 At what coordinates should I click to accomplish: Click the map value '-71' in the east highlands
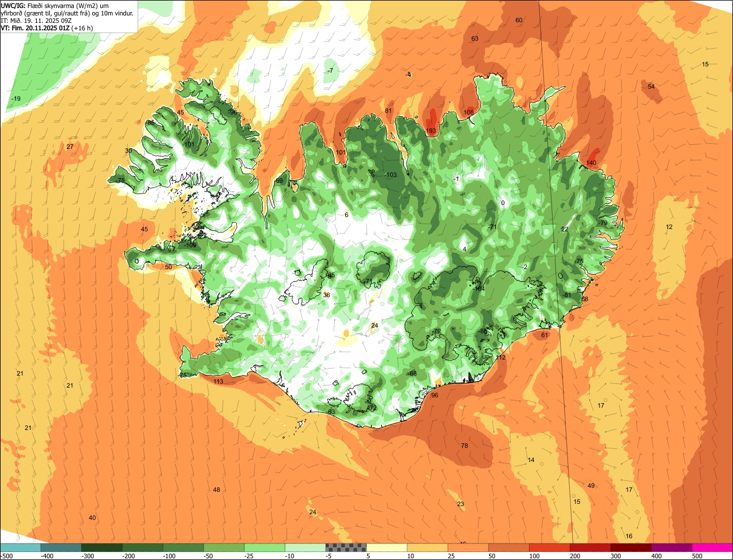pos(492,227)
